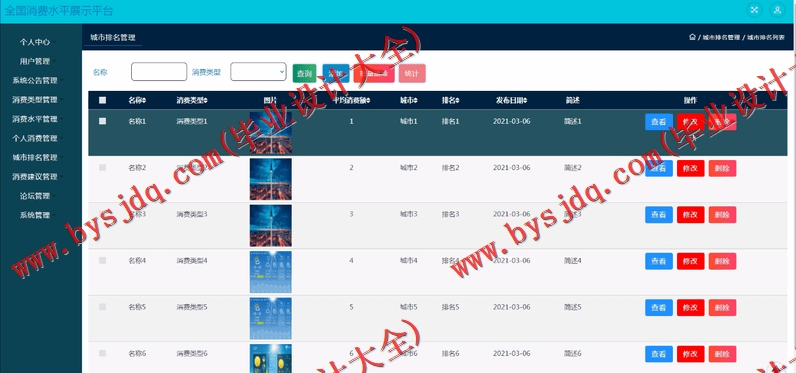
Task: Sort the table by 消费类型 column
Action: point(192,100)
